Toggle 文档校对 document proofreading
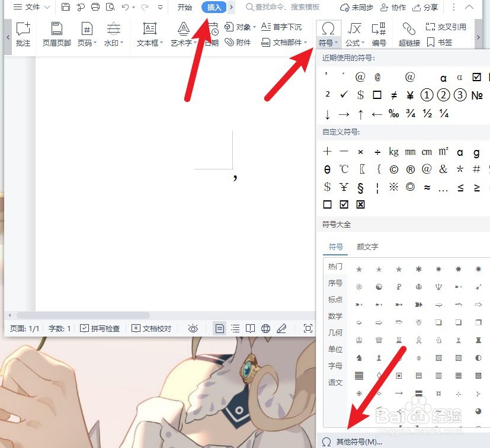The height and width of the screenshot is (448, 490). [152, 328]
